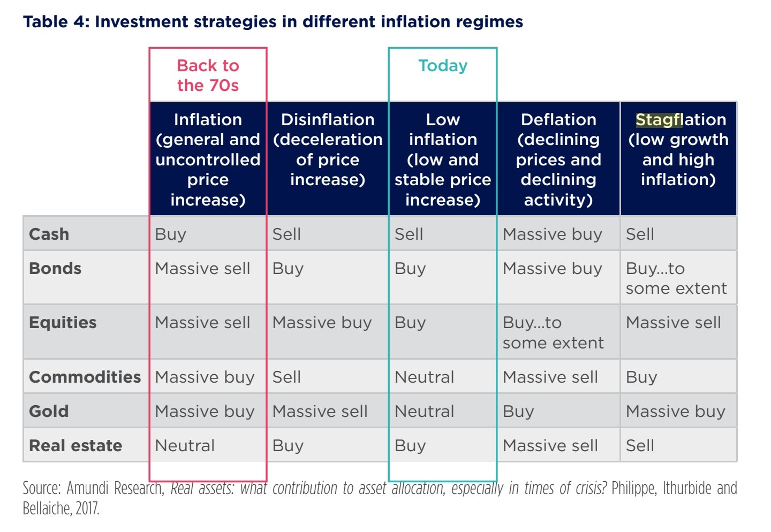Select the Equities row label

click(63, 322)
